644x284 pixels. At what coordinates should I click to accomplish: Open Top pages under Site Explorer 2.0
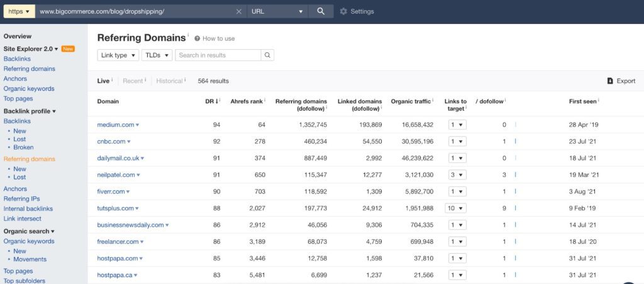(18, 99)
